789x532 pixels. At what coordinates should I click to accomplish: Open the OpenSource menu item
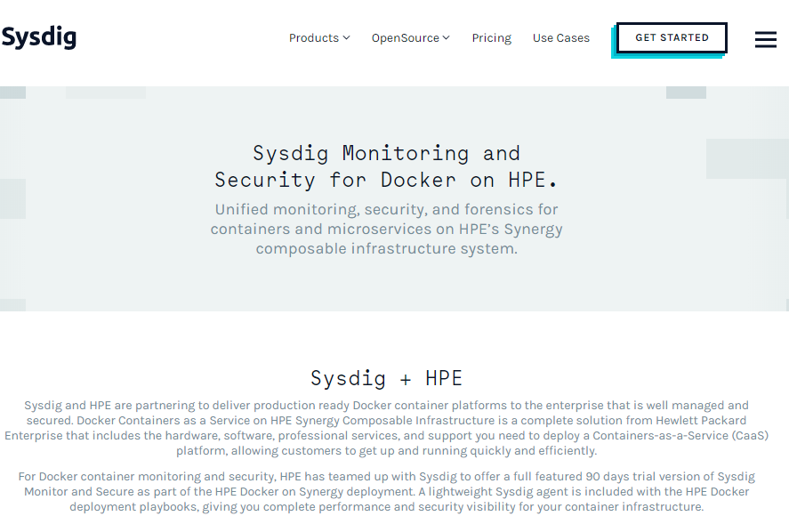[411, 37]
